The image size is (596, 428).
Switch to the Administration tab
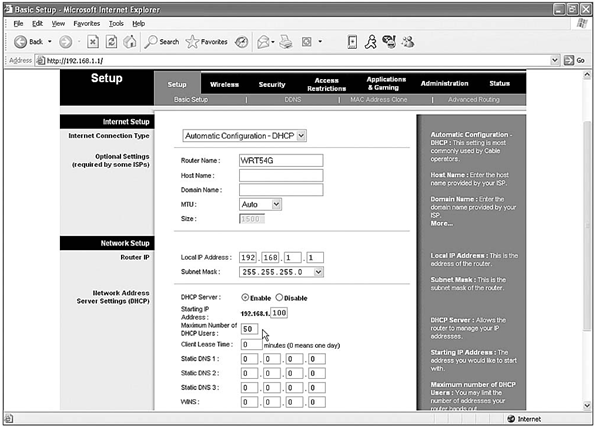(x=444, y=83)
